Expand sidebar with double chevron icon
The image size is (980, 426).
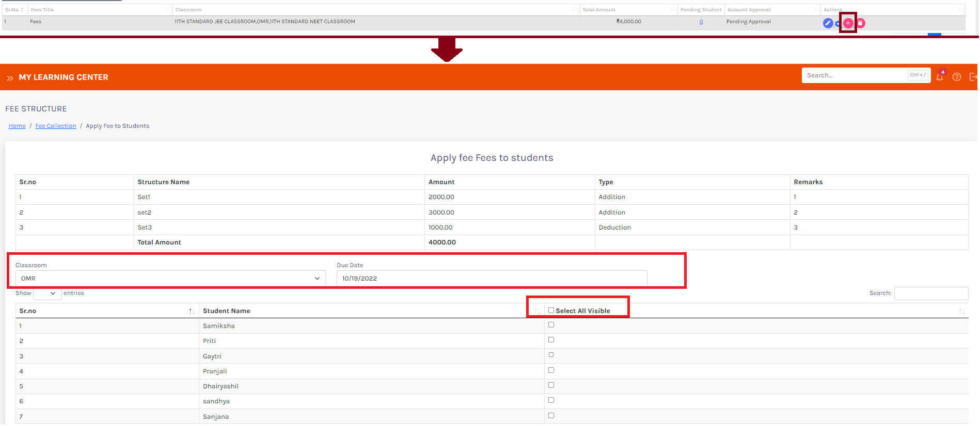(x=10, y=78)
